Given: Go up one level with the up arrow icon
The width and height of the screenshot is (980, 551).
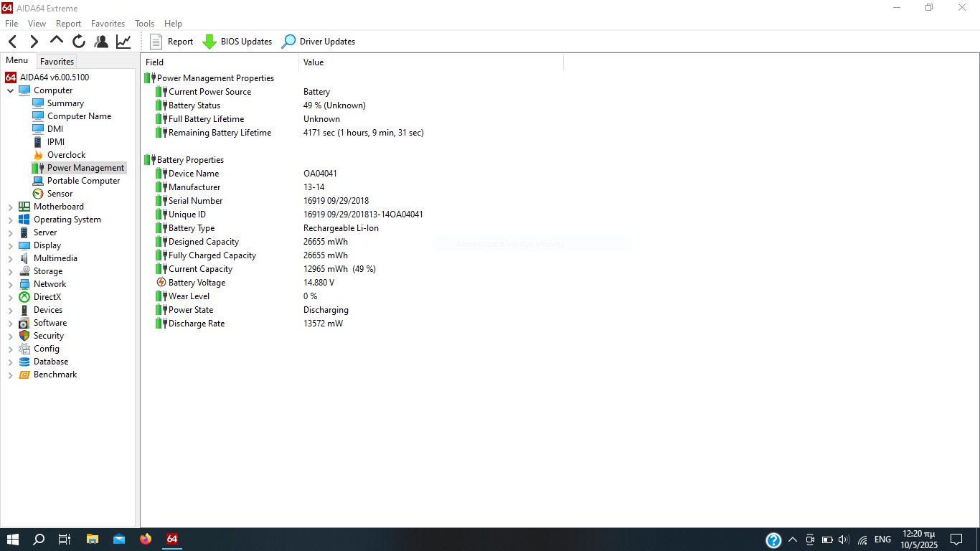Looking at the screenshot, I should click(x=57, y=41).
